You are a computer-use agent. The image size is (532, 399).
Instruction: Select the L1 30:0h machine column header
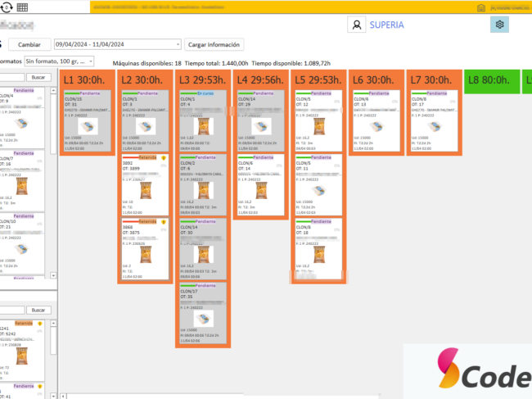point(87,80)
